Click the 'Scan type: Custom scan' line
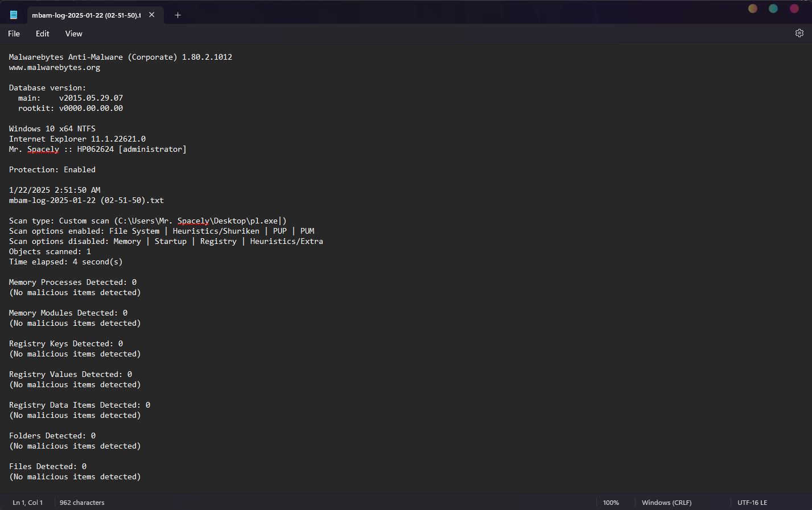 click(x=148, y=221)
